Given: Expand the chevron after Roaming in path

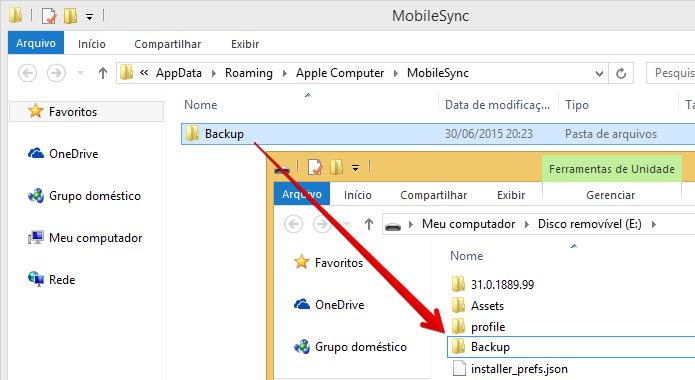Looking at the screenshot, I should 285,73.
